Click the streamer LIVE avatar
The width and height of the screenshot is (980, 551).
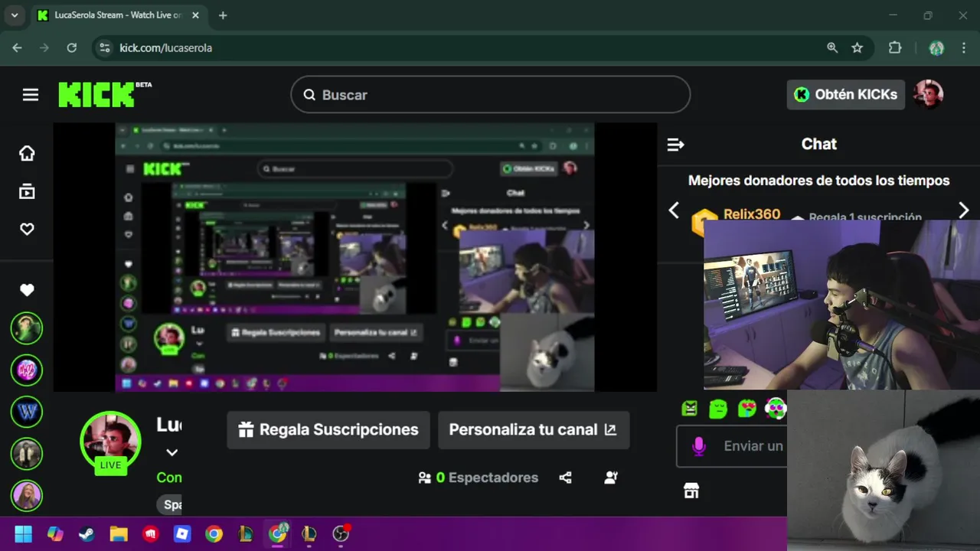111,442
